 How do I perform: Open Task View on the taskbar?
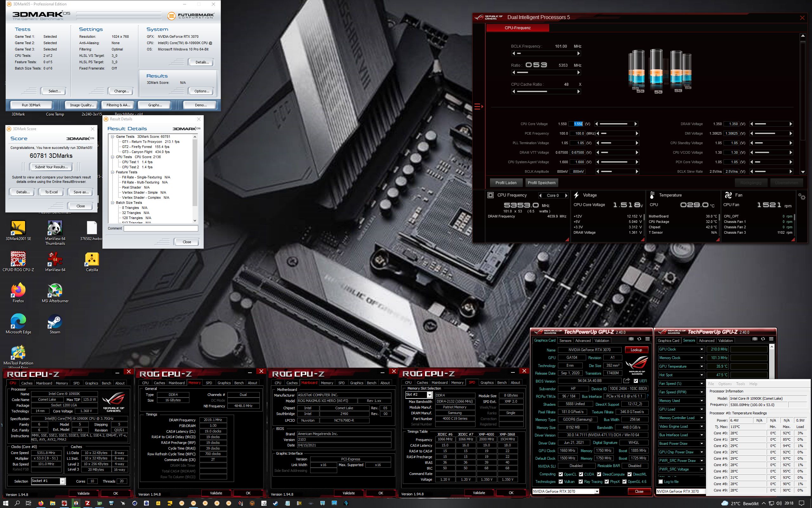pyautogui.click(x=29, y=503)
